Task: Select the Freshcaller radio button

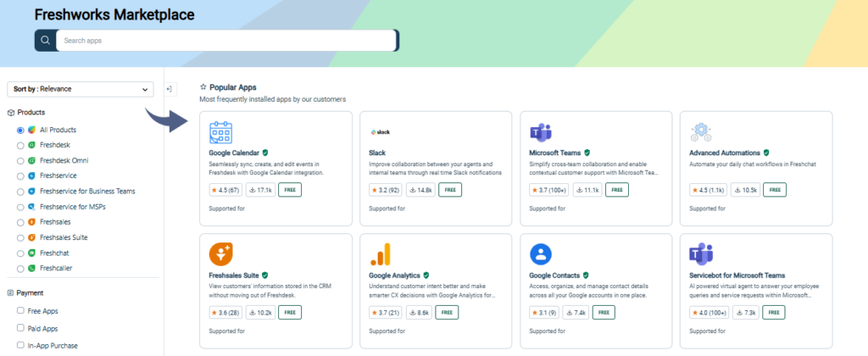Action: point(20,269)
